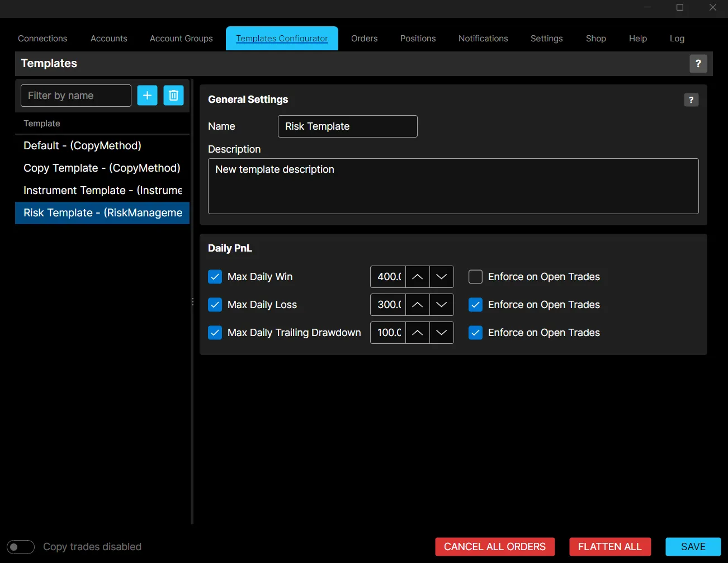Maximize the application window
Viewport: 728px width, 563px height.
click(680, 7)
